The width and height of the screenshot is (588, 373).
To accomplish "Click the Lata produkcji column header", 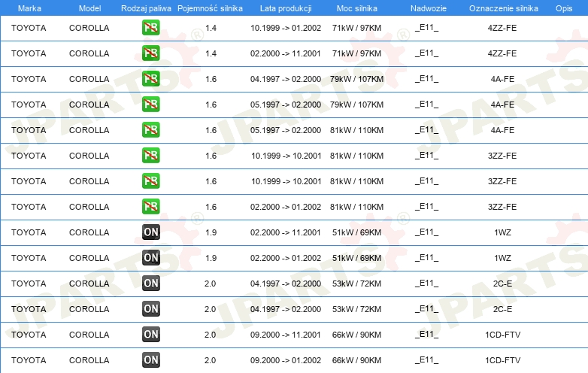I will point(286,8).
